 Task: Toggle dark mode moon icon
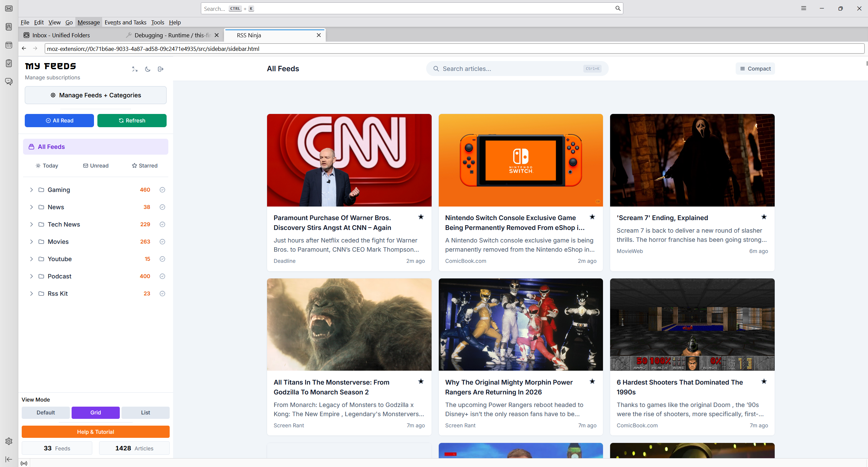point(148,69)
